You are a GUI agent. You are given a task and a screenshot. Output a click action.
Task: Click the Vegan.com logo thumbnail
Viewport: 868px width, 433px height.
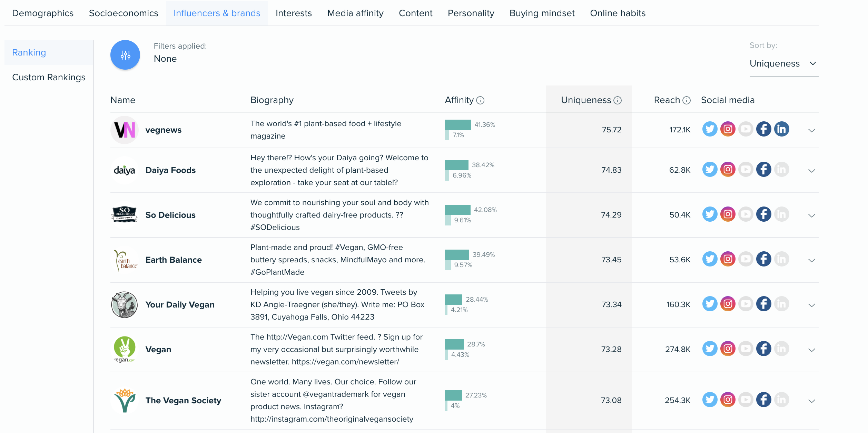(125, 350)
